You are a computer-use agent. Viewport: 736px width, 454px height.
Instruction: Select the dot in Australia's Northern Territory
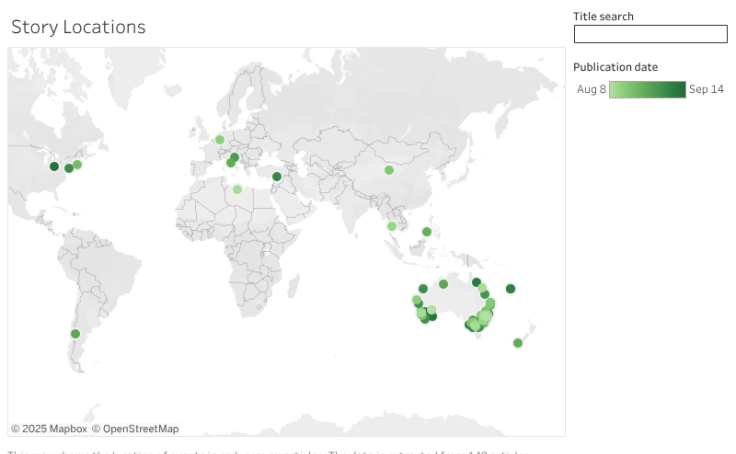pyautogui.click(x=443, y=284)
